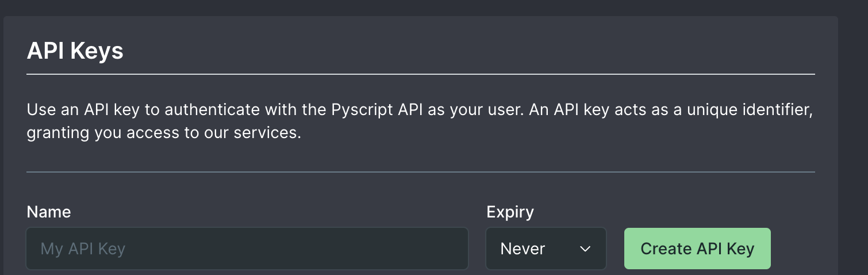Click the text granting you access to our services
Image resolution: width=868 pixels, height=275 pixels.
(x=164, y=133)
